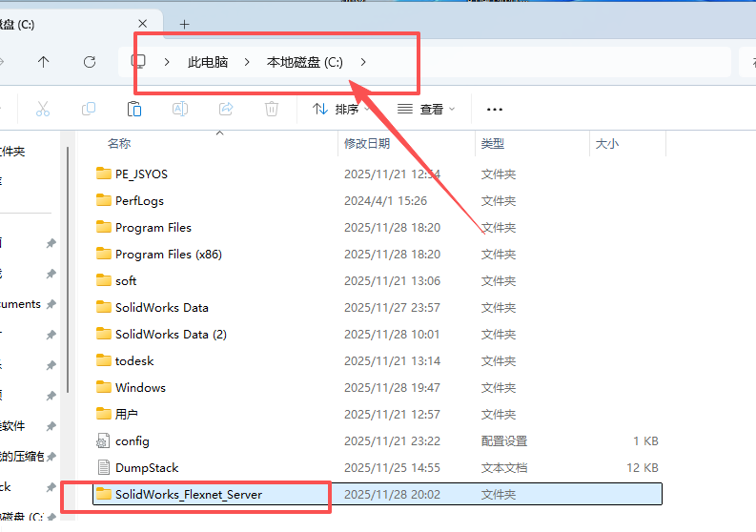Expand chevron after 本地磁盘 (C:)
The width and height of the screenshot is (756, 532).
click(x=363, y=62)
